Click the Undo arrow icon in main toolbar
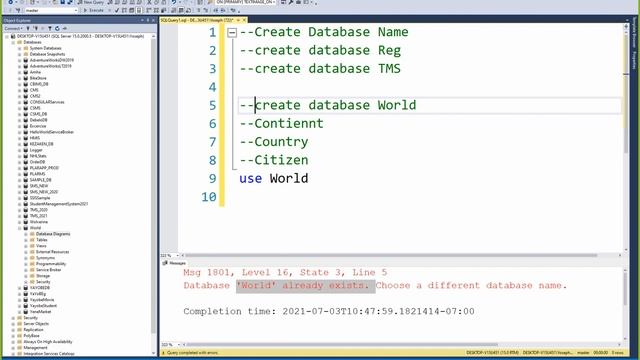 coord(174,2)
